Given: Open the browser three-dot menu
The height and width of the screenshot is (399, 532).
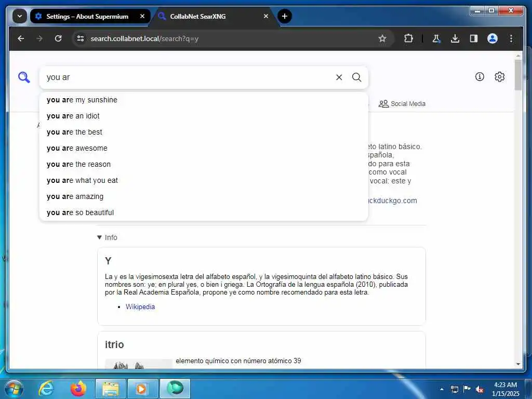Looking at the screenshot, I should pos(511,38).
